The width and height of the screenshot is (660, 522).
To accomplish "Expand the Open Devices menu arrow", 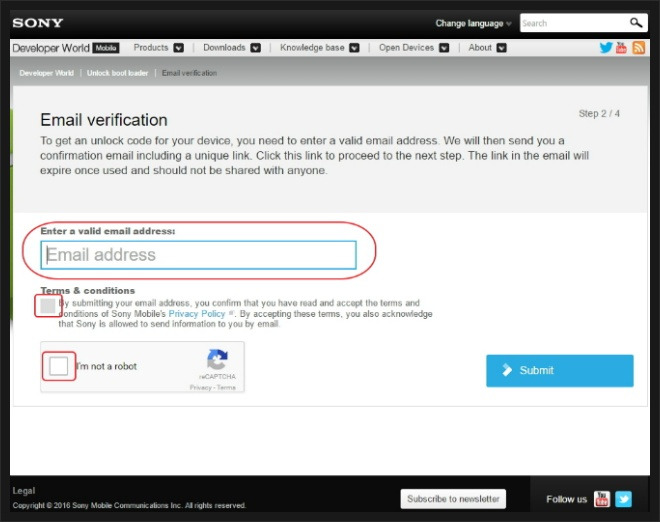I will [x=444, y=48].
